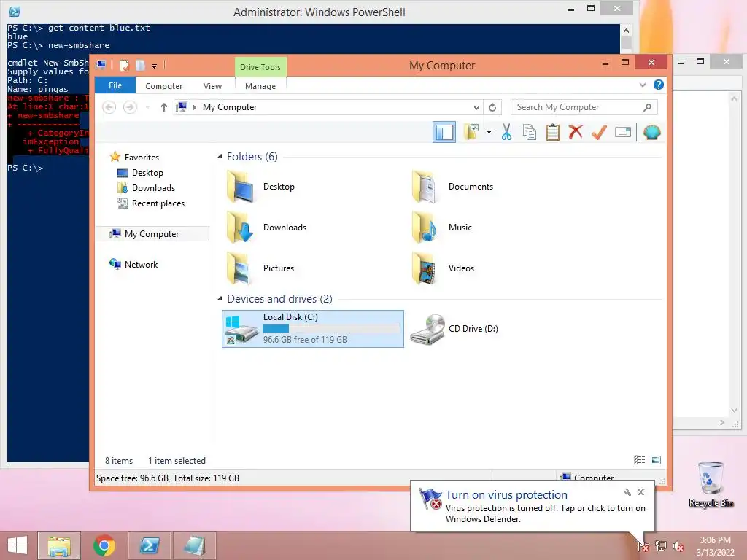The image size is (747, 560).
Task: Open Customize Quick Access Toolbar dropdown
Action: tap(155, 66)
